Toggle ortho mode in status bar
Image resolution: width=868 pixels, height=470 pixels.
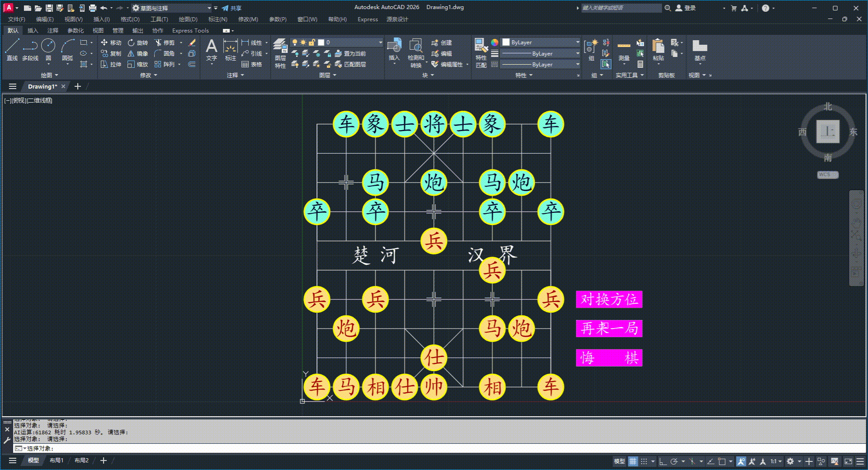click(x=663, y=461)
